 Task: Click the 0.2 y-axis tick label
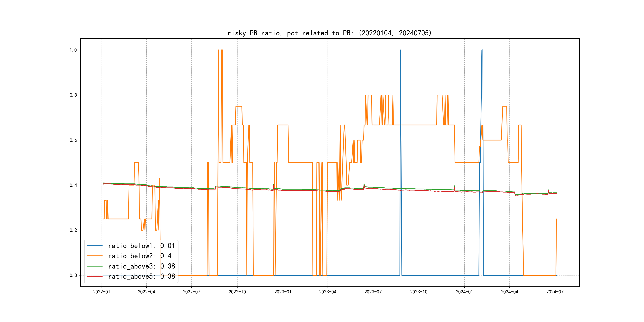[x=73, y=230]
